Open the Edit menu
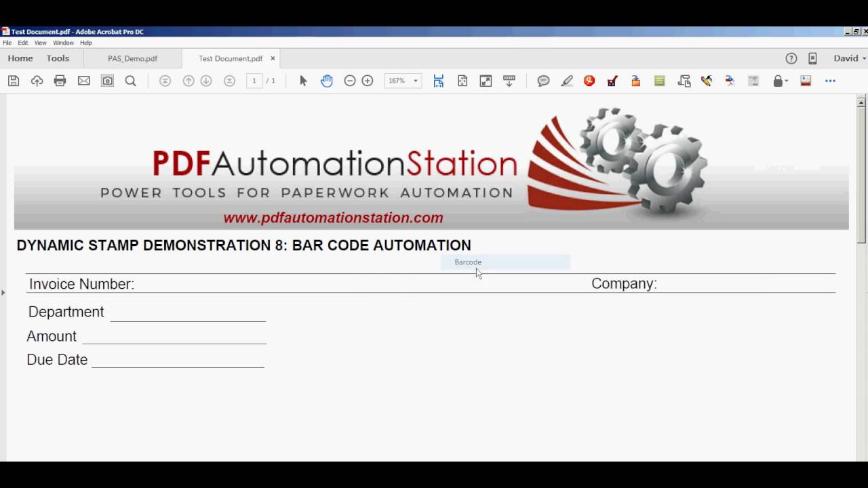The image size is (868, 488). (23, 43)
